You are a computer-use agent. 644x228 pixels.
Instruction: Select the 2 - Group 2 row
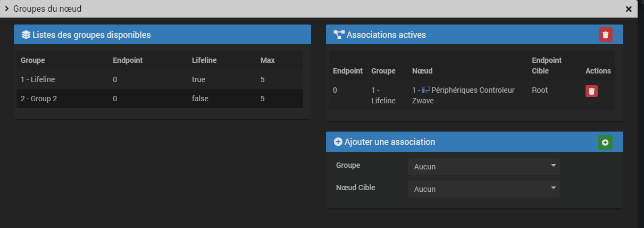160,99
